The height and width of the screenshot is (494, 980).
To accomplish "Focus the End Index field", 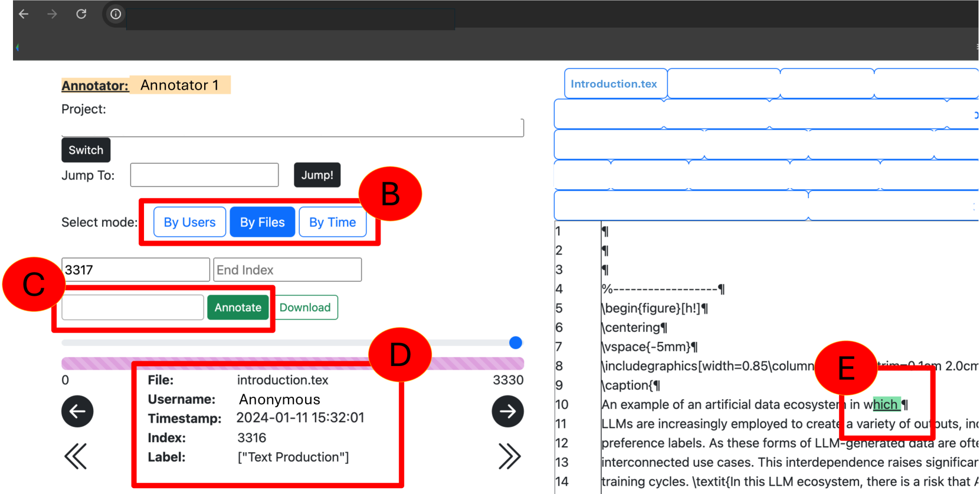I will click(287, 269).
